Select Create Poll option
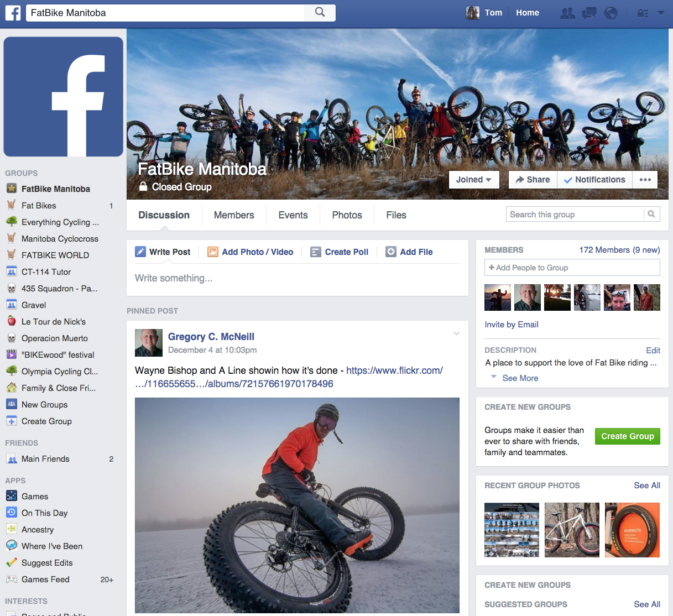This screenshot has width=673, height=616. pos(340,252)
